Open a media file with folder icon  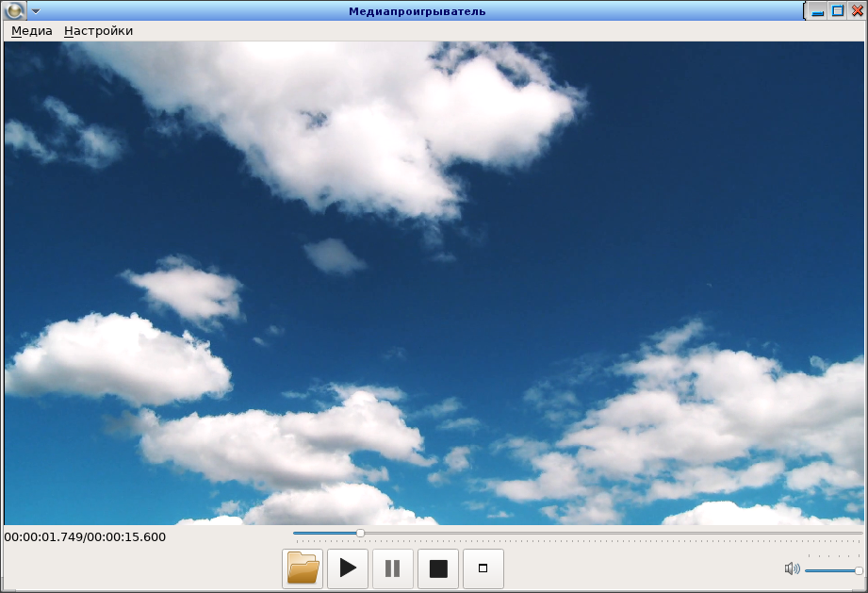pyautogui.click(x=303, y=568)
